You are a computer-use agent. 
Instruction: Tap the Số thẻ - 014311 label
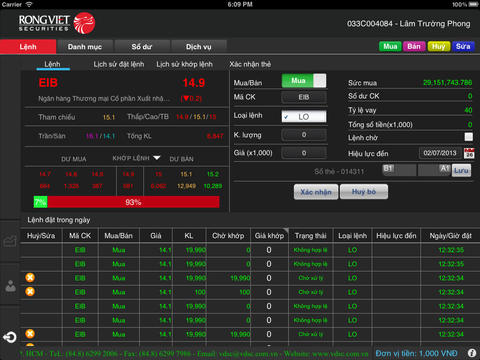[339, 172]
